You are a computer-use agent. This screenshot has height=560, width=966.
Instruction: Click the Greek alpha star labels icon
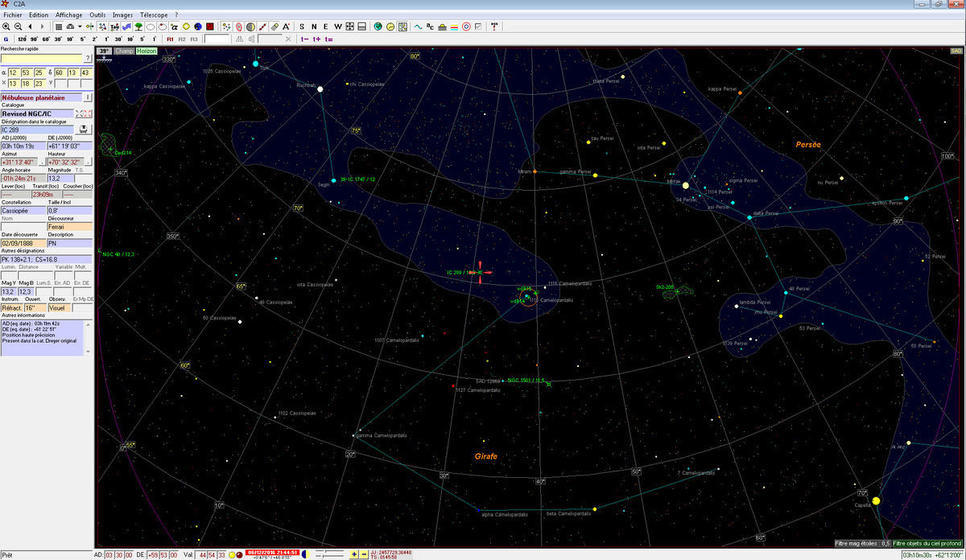click(174, 27)
